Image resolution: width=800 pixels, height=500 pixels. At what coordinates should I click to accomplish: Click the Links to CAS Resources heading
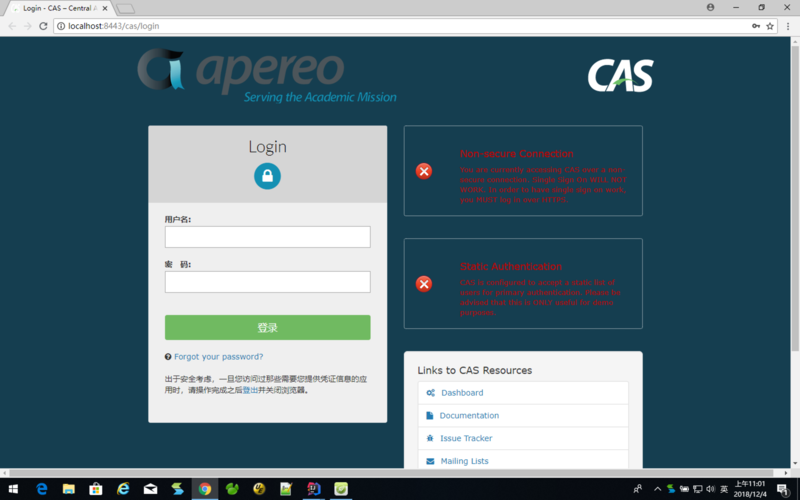[x=474, y=370]
